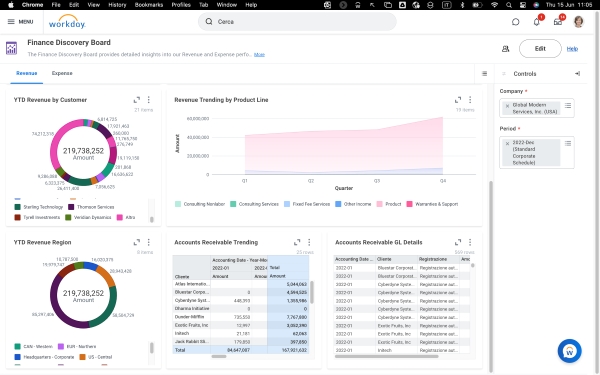Click the Initech row in GL Details
Viewport: 600px width, 375px height.
402,350
